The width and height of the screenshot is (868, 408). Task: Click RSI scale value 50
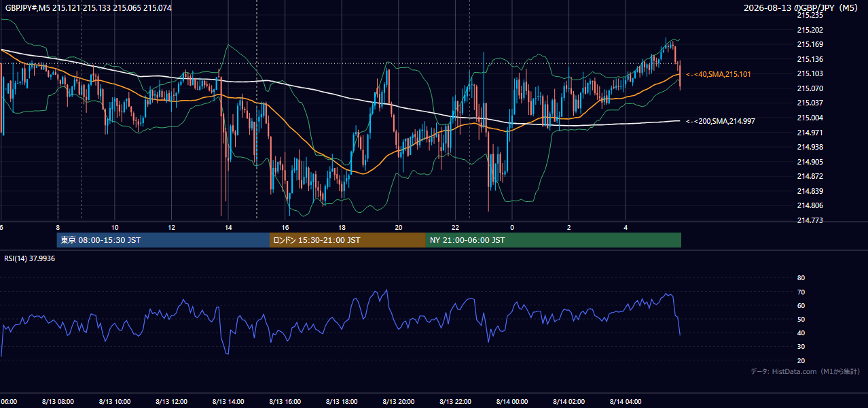pos(801,320)
